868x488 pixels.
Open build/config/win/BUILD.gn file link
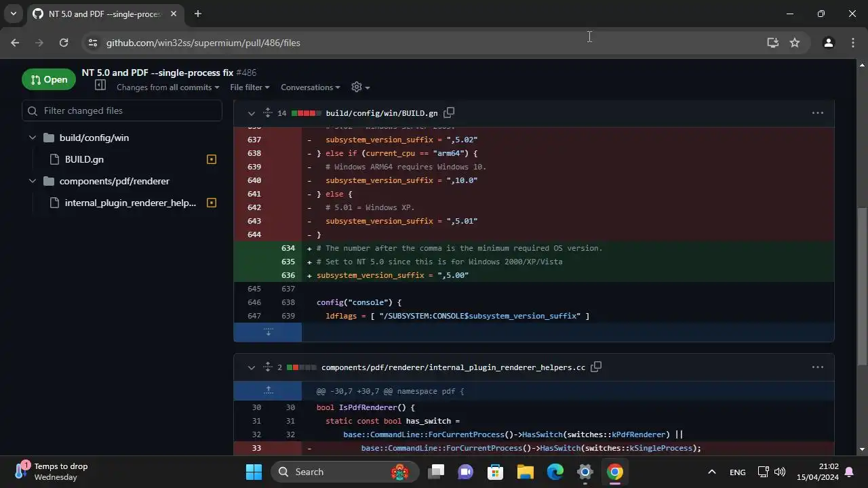(381, 113)
